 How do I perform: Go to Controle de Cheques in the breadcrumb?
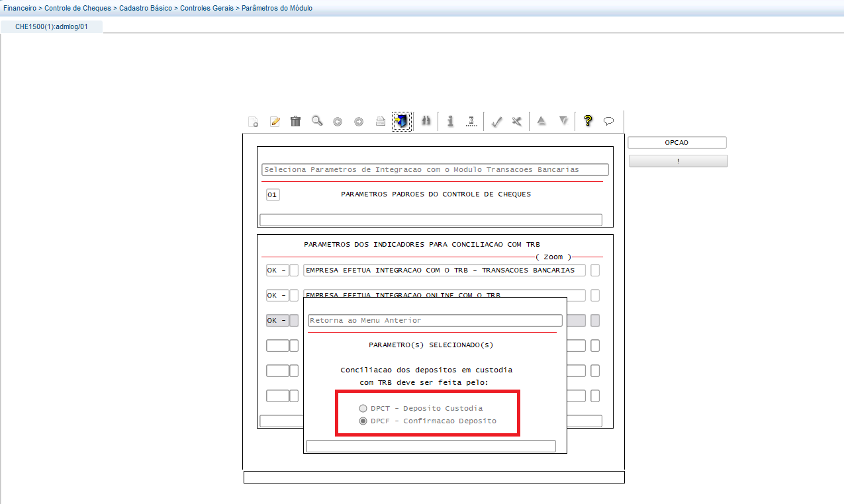78,8
